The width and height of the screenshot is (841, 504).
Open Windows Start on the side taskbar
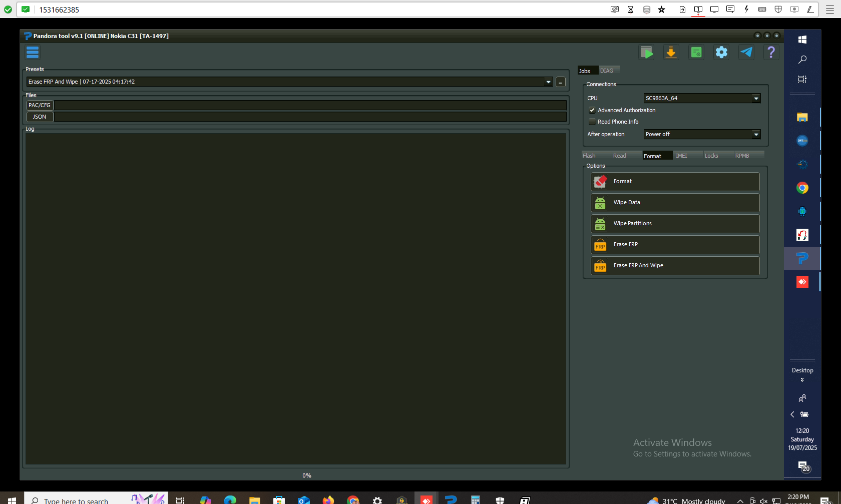point(802,40)
